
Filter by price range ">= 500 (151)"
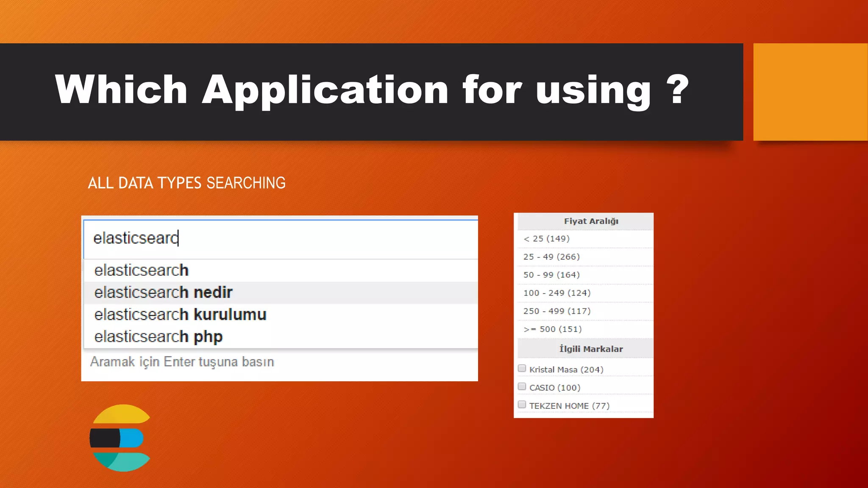click(x=585, y=330)
